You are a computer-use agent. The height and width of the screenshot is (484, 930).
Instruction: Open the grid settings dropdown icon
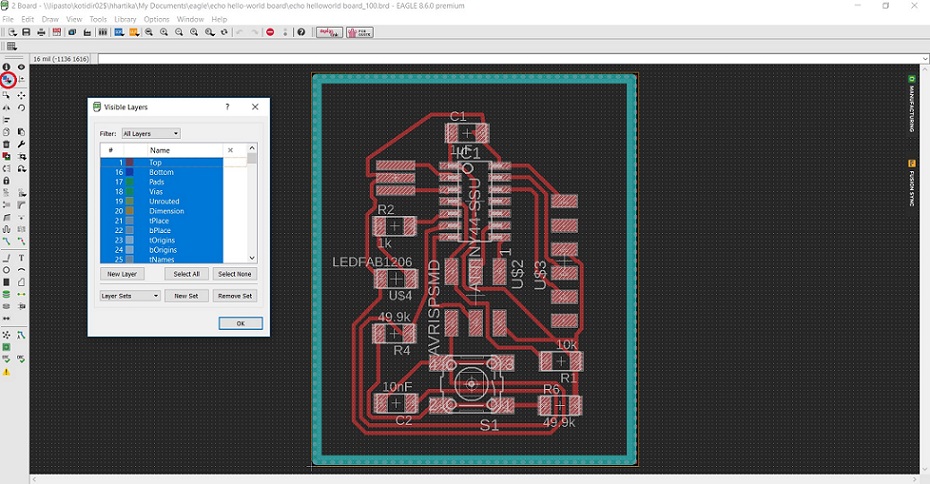tap(11, 46)
